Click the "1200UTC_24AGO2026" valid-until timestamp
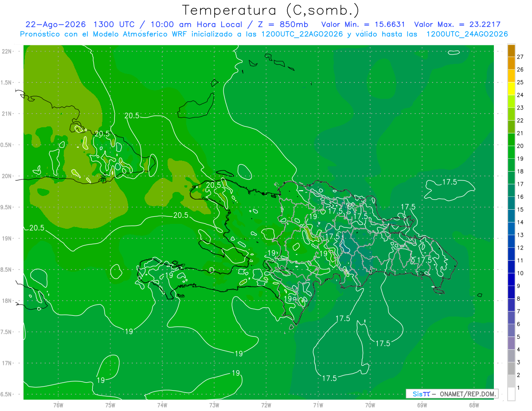The height and width of the screenshot is (411, 532). [x=467, y=34]
